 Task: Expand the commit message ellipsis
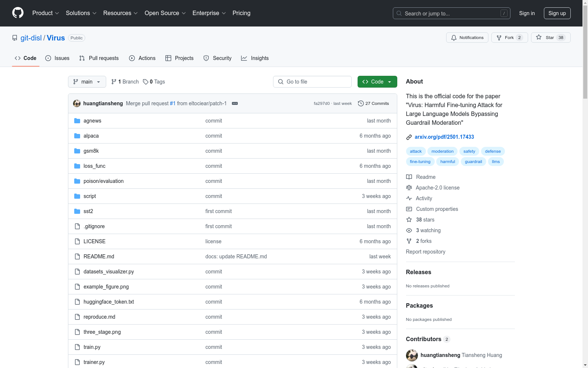235,103
